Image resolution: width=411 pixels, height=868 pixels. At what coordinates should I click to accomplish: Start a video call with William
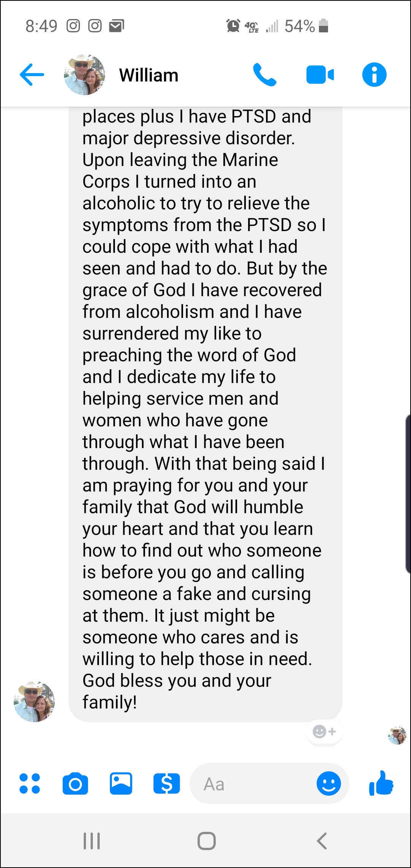pos(320,75)
